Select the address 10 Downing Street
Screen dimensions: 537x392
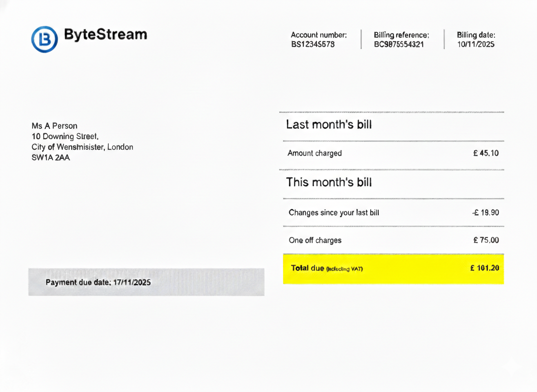[64, 136]
